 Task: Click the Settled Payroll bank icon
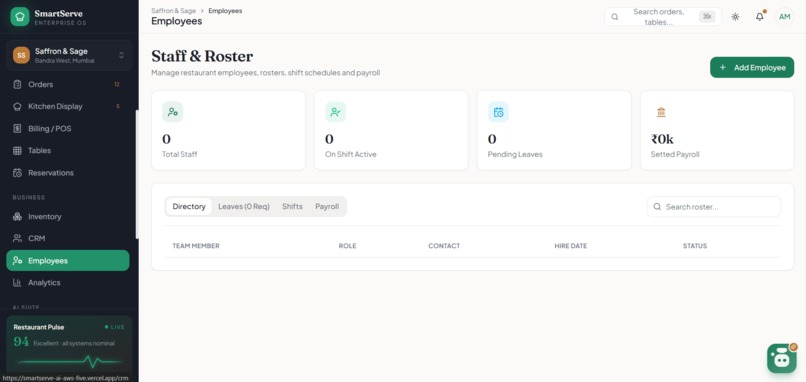point(661,112)
